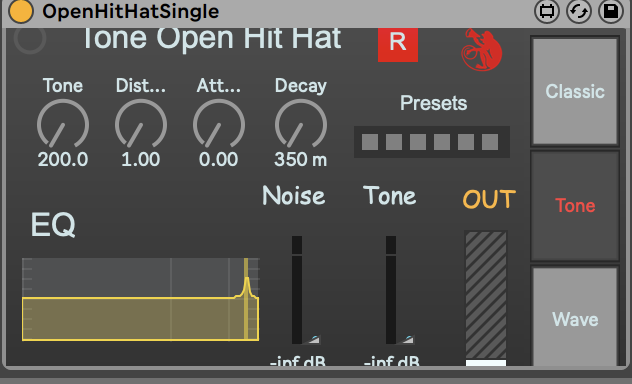Select the third preset square

(x=418, y=142)
